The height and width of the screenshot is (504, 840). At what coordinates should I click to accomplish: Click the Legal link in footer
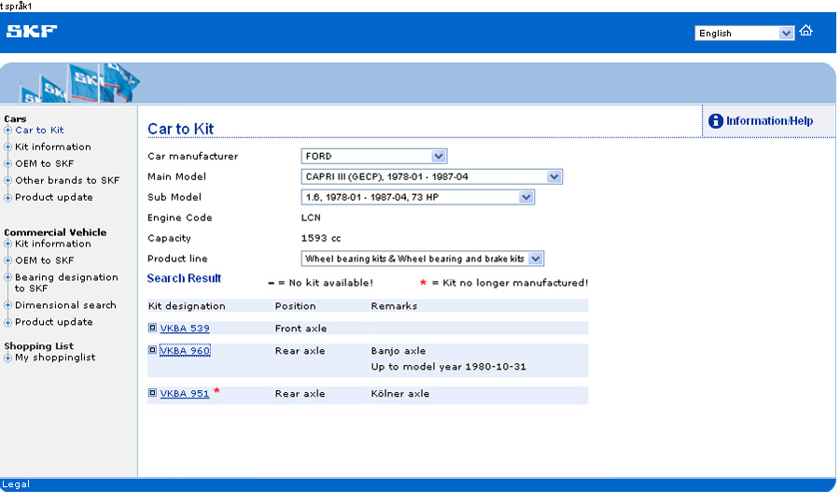tap(16, 484)
